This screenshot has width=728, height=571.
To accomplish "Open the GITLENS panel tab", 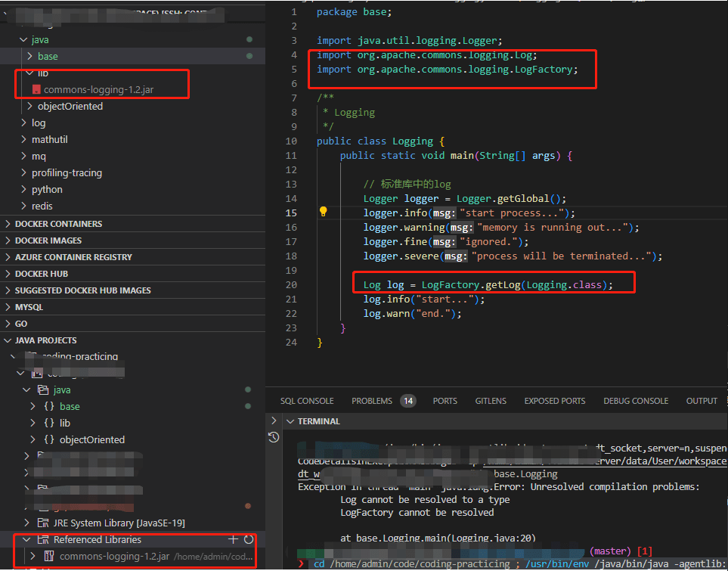I will [491, 401].
